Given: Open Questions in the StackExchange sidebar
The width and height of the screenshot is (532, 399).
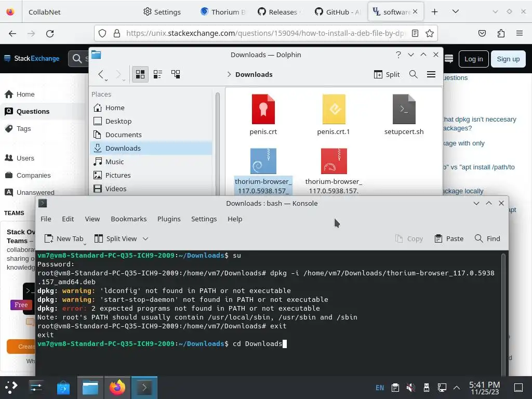Looking at the screenshot, I should tap(33, 111).
